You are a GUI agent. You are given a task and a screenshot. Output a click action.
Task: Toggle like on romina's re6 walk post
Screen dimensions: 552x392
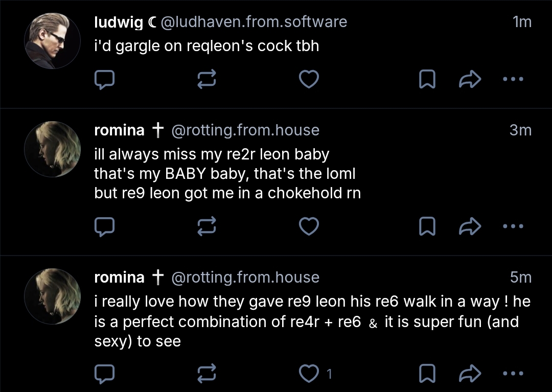pyautogui.click(x=309, y=374)
